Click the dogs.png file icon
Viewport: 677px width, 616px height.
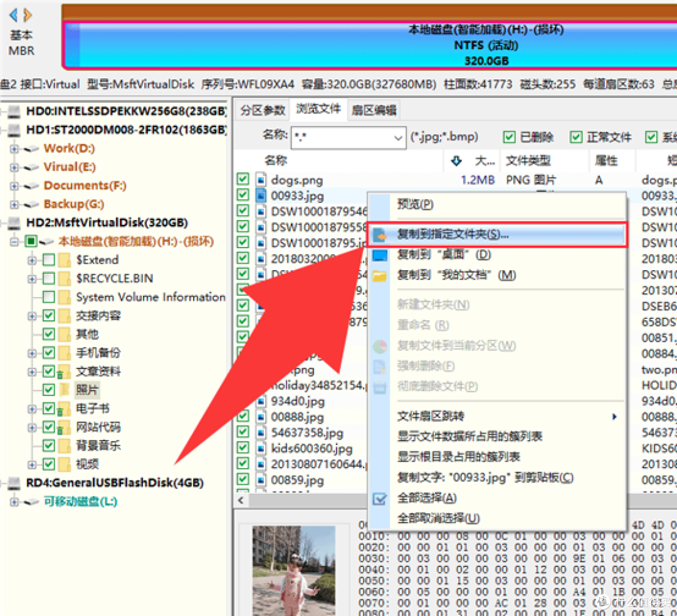[x=261, y=180]
